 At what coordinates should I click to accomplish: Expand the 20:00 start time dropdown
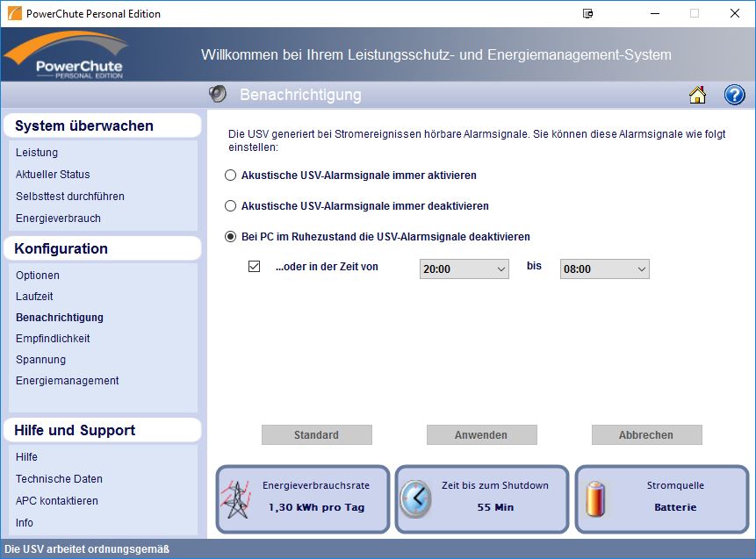tap(464, 269)
